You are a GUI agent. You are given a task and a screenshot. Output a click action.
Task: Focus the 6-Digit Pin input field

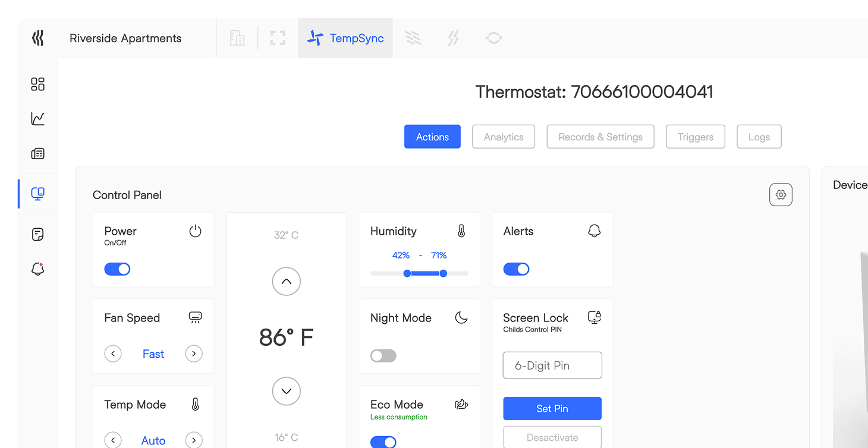(552, 365)
